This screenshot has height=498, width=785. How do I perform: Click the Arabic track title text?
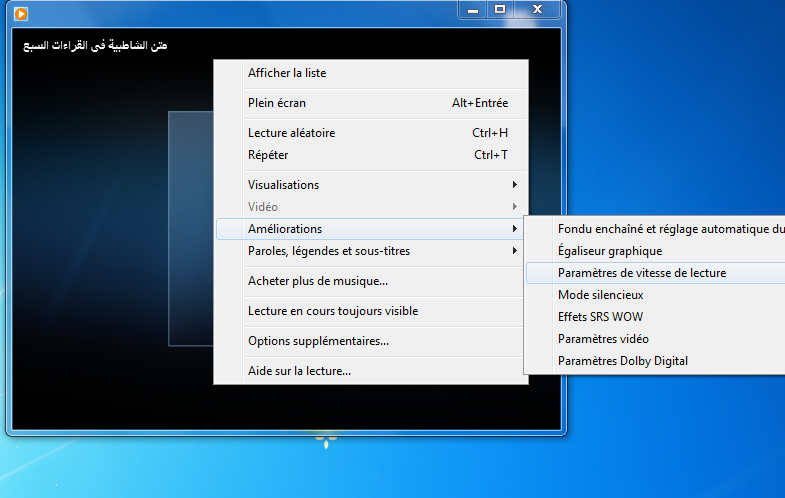point(95,46)
